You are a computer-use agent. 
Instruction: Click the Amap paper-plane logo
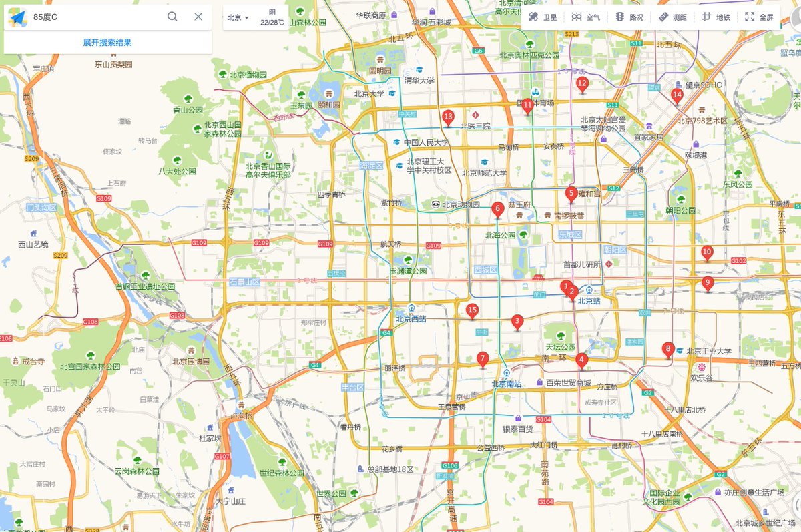(x=18, y=17)
